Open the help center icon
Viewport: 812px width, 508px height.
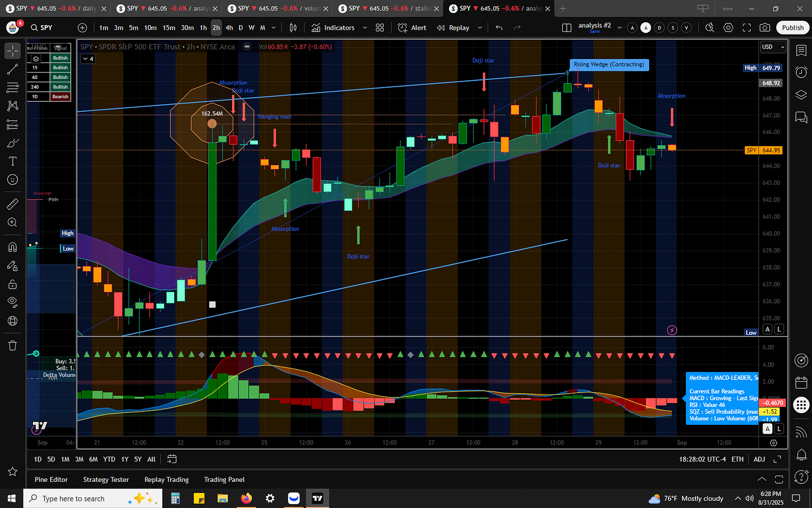click(801, 476)
